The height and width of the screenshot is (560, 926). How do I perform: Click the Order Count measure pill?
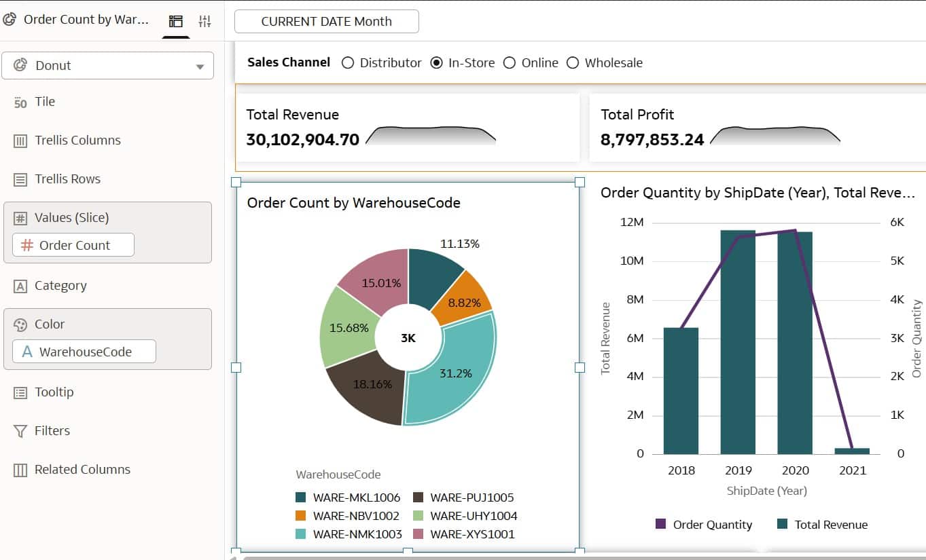tap(72, 245)
